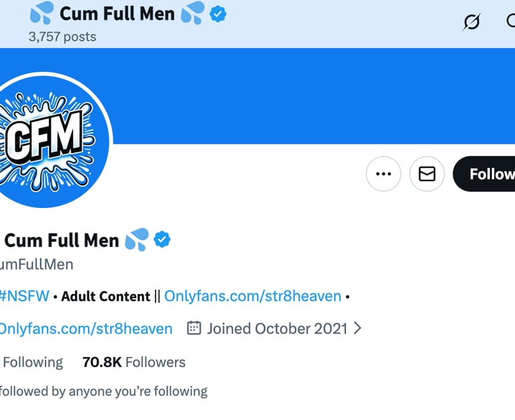Open the 70.8K Followers list

click(134, 362)
